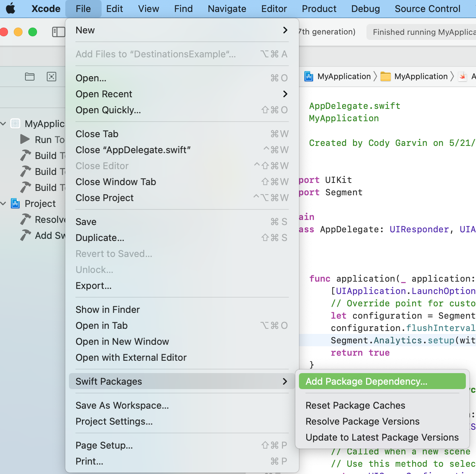Choose Update to Latest Package Versions

(x=382, y=437)
